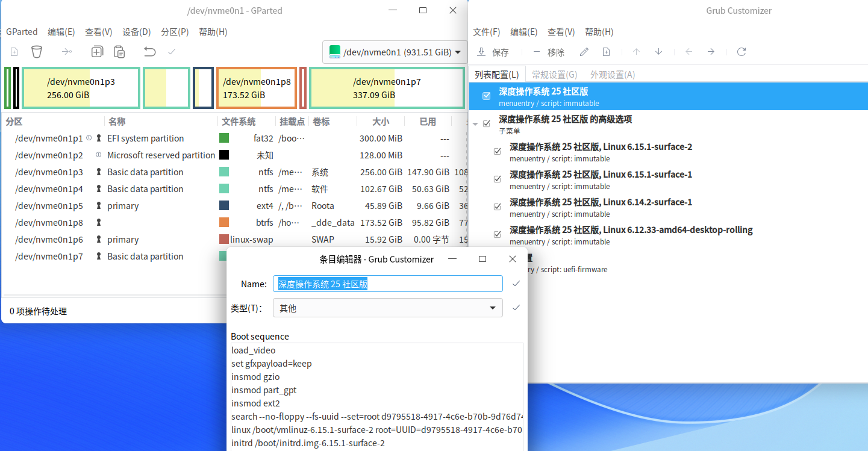Viewport: 868px width, 451px height.
Task: Open the 文件(F) menu in Grub Customizer
Action: (487, 32)
